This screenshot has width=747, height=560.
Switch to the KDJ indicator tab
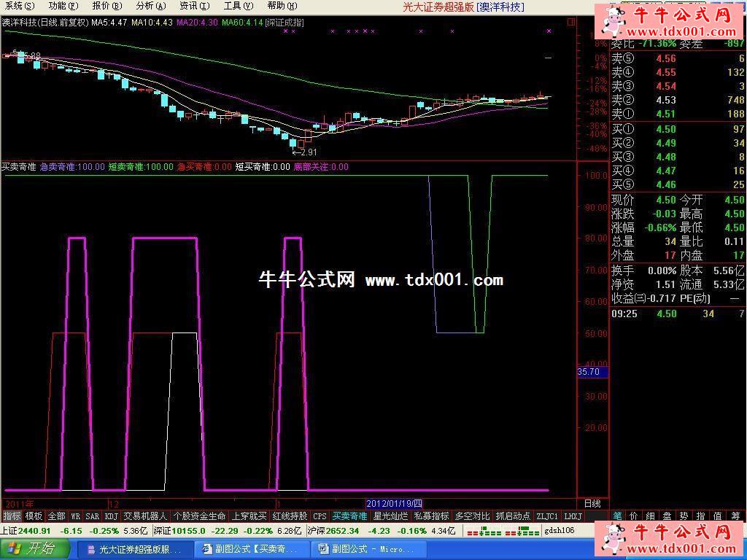[x=111, y=516]
